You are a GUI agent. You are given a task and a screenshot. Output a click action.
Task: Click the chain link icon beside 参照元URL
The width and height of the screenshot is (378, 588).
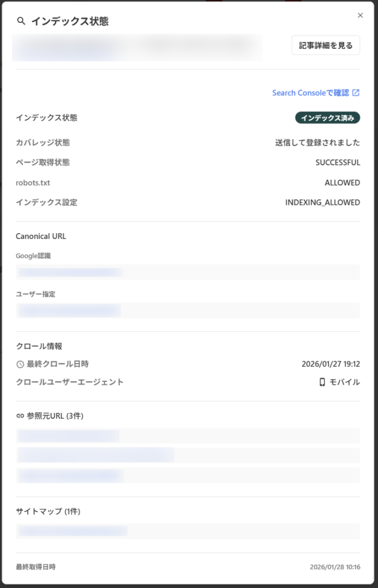pyautogui.click(x=21, y=415)
